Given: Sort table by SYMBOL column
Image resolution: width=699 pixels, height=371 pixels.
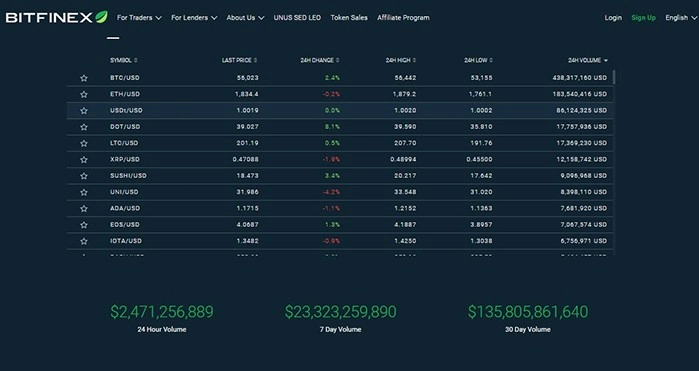Looking at the screenshot, I should coord(123,60).
